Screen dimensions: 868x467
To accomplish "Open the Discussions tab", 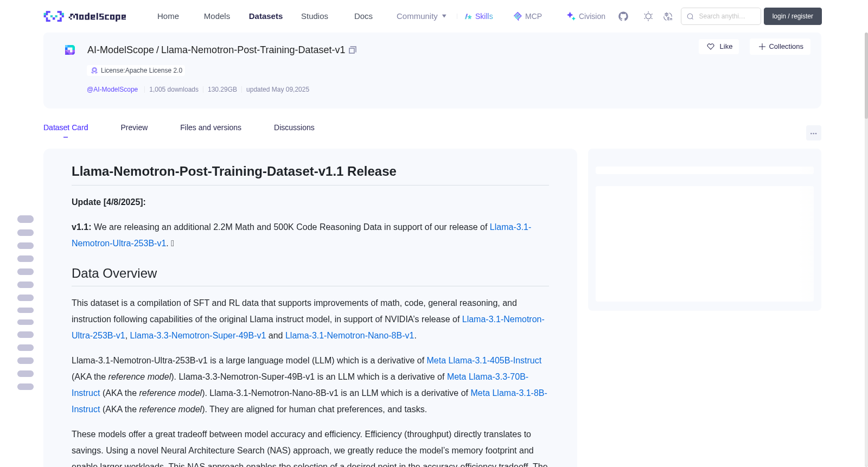I will 294,127.
